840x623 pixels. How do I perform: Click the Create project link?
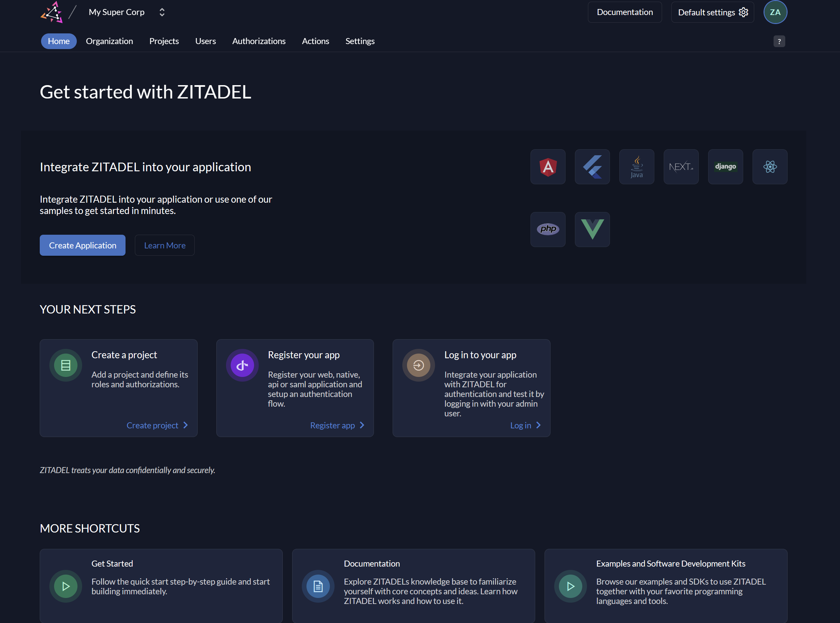click(152, 425)
